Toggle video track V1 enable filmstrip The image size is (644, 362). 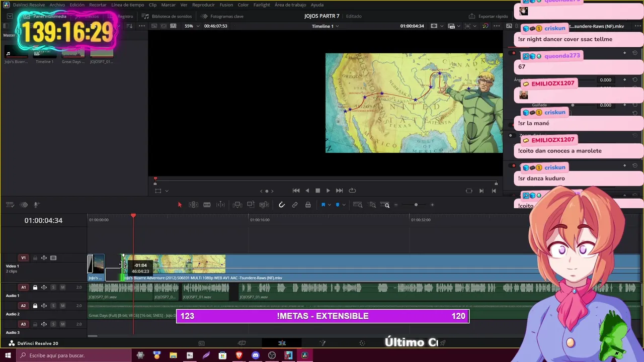(x=53, y=258)
